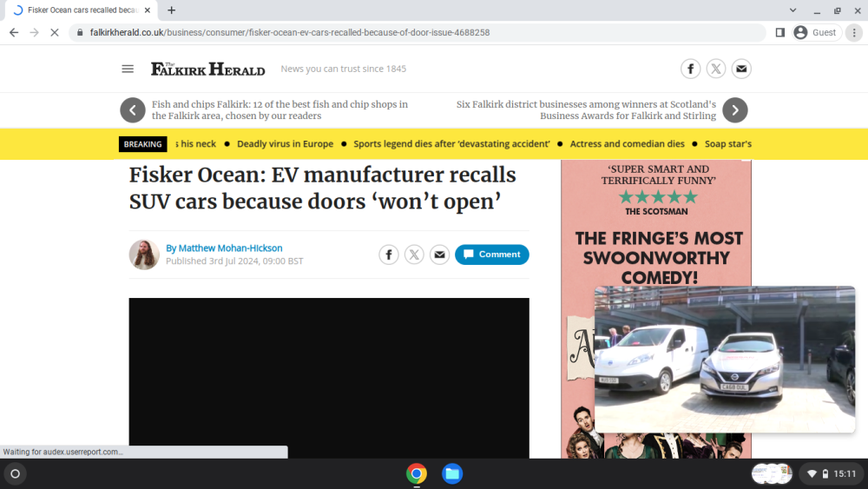Open author Matthew Mohan-Hickson's profile link
Viewport: 868px width, 489px height.
pyautogui.click(x=230, y=248)
